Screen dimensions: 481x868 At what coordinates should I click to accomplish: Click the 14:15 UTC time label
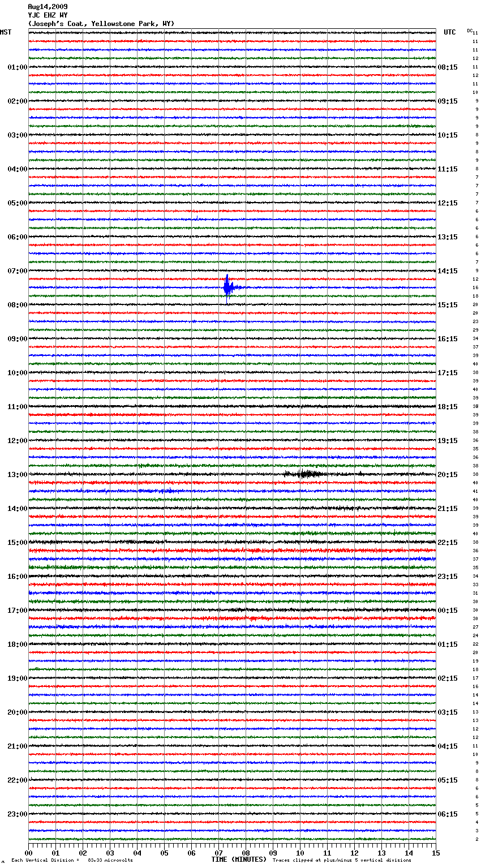click(x=448, y=271)
